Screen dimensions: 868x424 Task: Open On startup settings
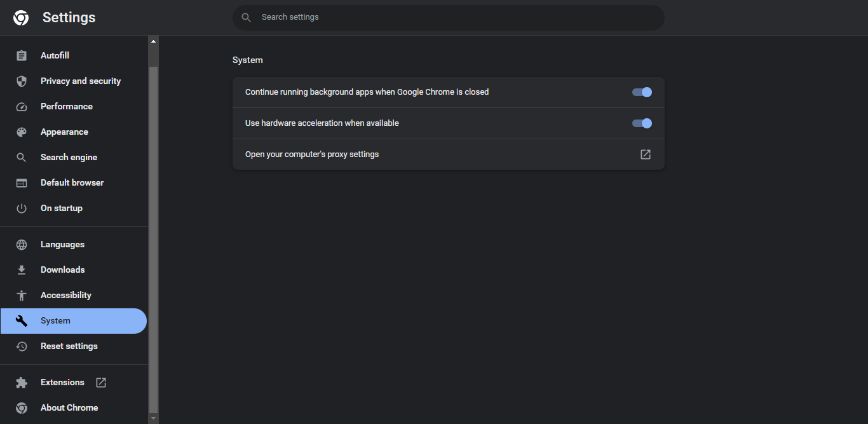tap(74, 209)
